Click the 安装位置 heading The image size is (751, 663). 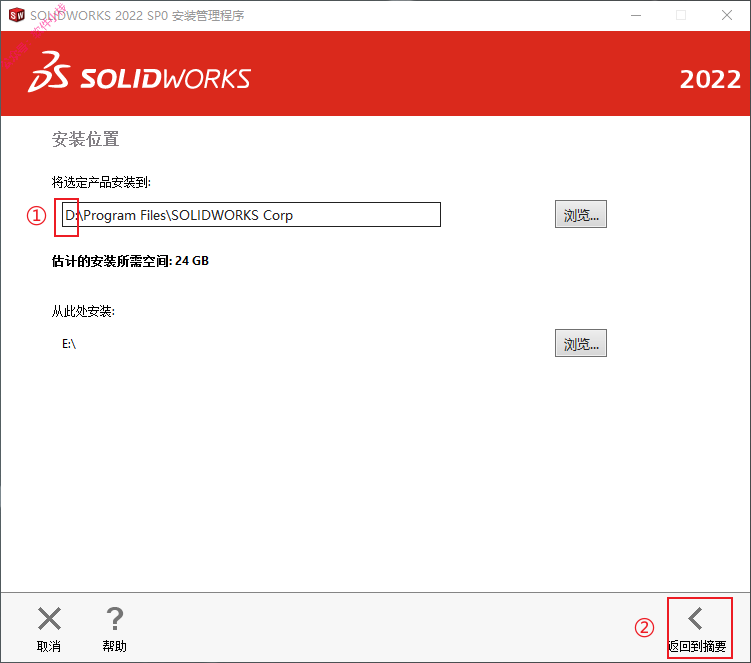tap(86, 139)
